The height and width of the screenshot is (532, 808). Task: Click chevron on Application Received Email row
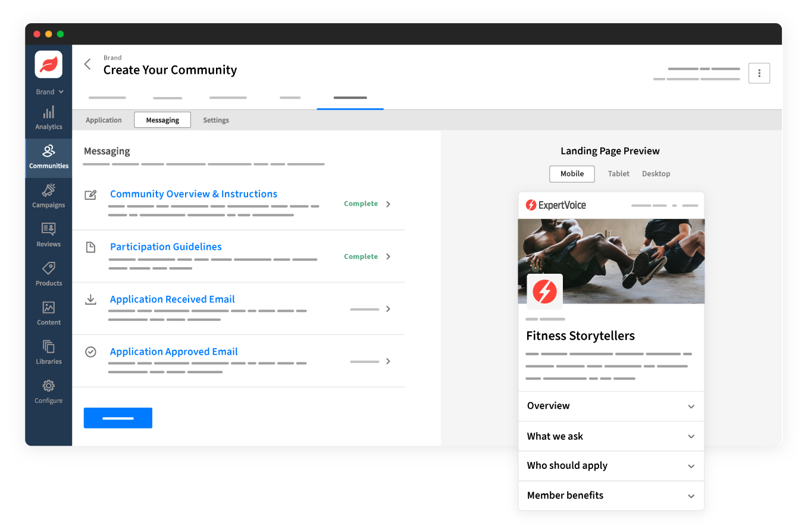click(x=388, y=309)
